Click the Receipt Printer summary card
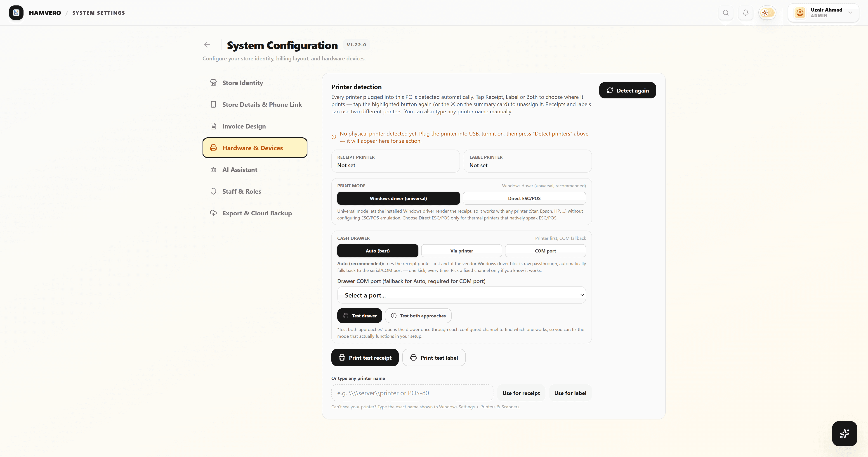Screen dimensions: 868x457 click(395, 161)
